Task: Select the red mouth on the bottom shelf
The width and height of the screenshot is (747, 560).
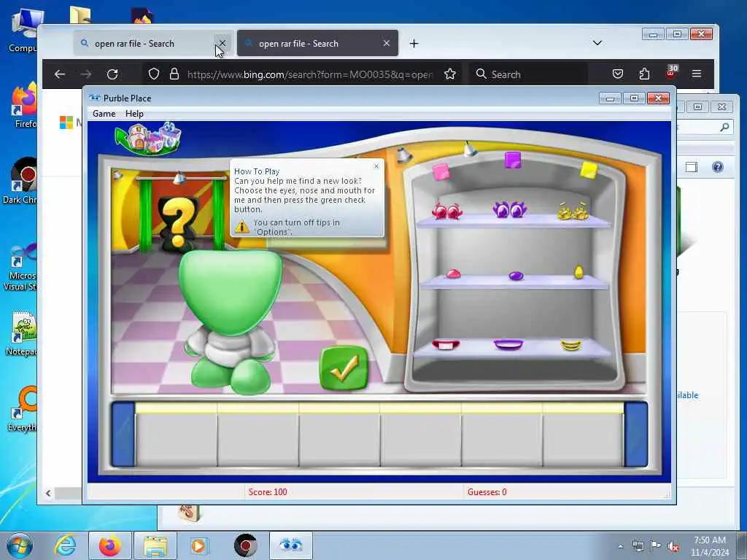Action: point(446,345)
